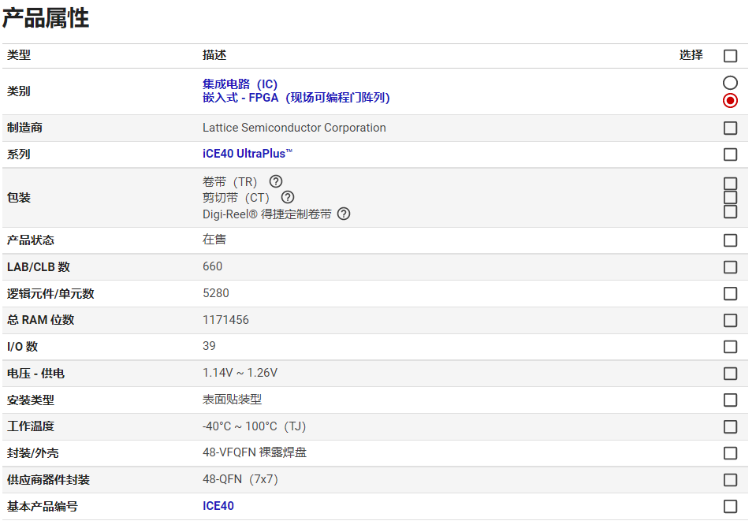This screenshot has height=532, width=756.
Task: Click help icon beside Digi-Reel® 得捷定制卷带
Action: pyautogui.click(x=344, y=214)
